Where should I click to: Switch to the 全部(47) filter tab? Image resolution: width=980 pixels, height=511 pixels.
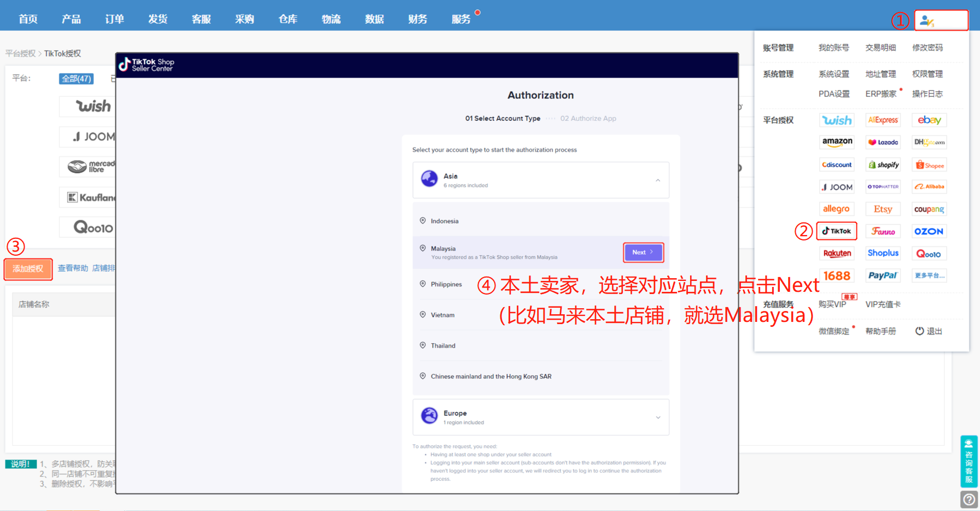pyautogui.click(x=77, y=78)
